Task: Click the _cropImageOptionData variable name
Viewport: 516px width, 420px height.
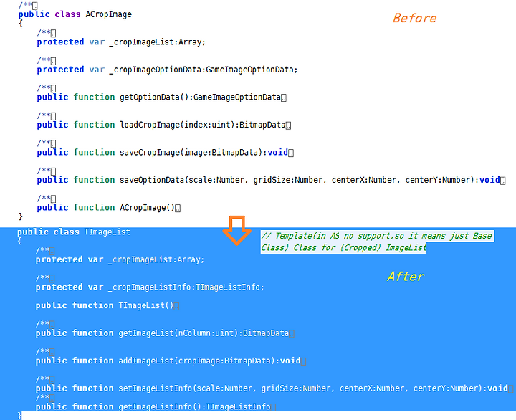Action: pos(155,70)
